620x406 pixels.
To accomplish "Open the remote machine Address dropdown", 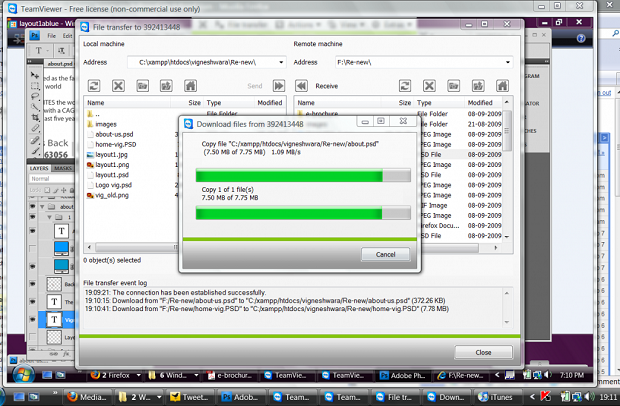I will (x=508, y=62).
